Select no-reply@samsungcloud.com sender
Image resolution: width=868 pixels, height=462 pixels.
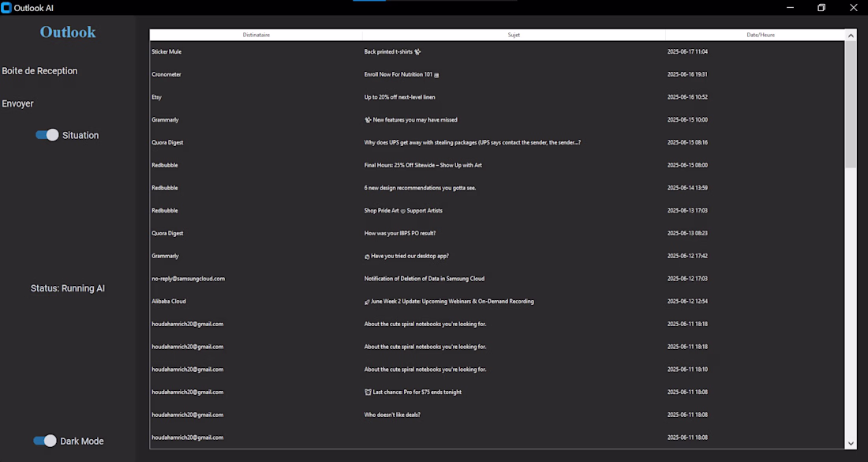189,279
